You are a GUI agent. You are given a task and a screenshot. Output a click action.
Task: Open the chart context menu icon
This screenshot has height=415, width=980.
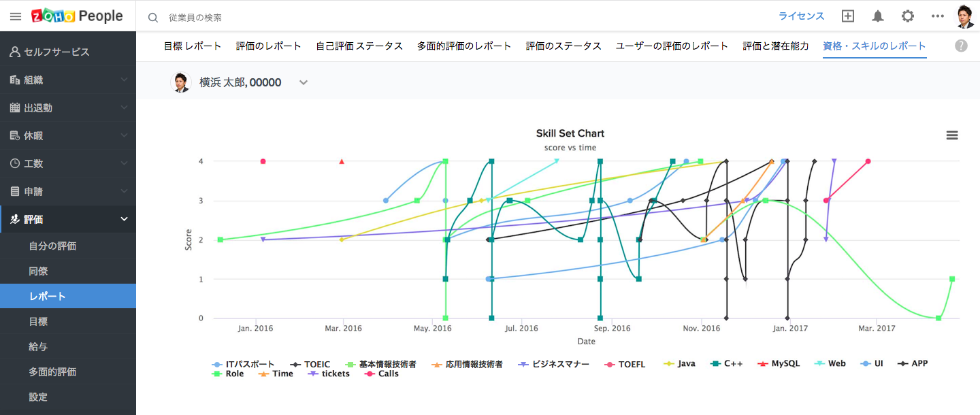coord(952,135)
